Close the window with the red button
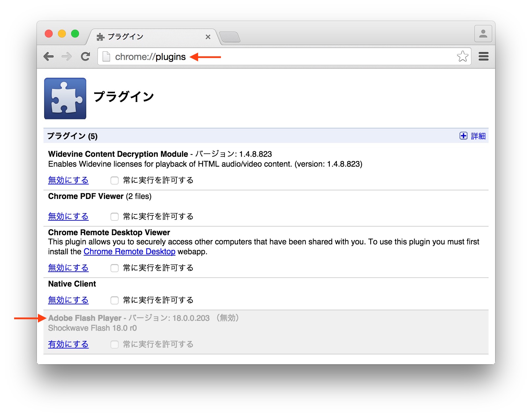 click(x=49, y=34)
